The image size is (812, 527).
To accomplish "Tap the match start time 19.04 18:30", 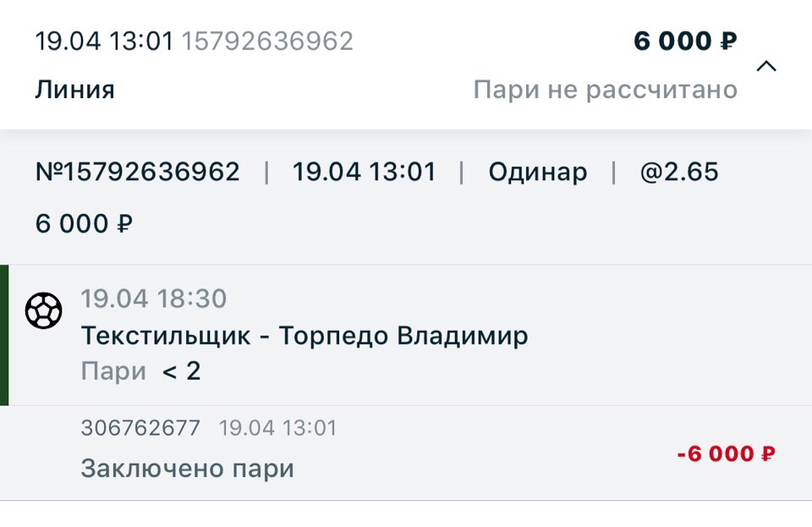I will point(154,299).
